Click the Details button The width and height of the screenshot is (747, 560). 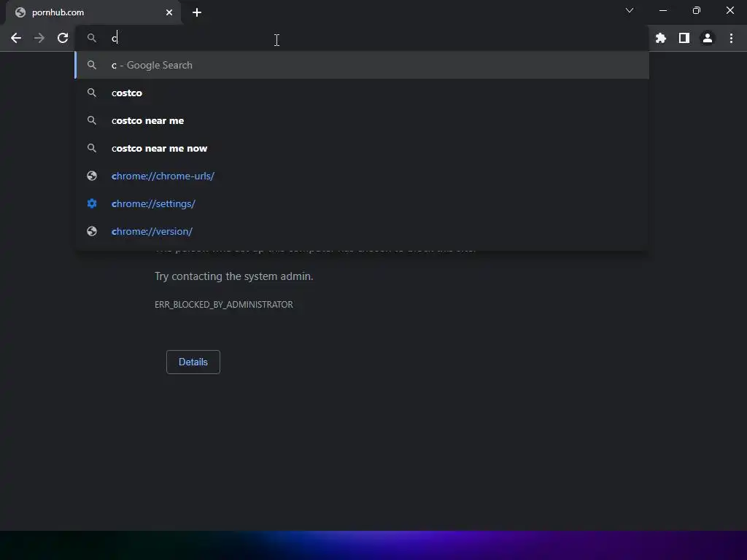coord(193,362)
